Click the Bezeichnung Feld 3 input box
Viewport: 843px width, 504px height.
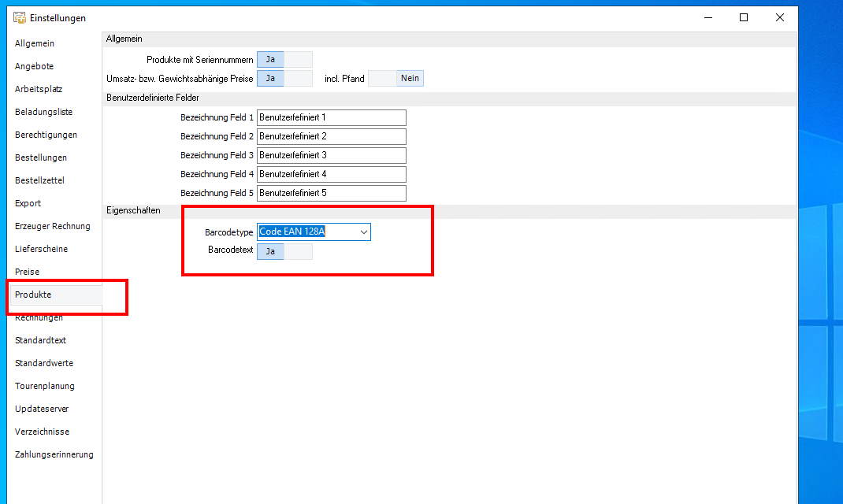tap(331, 155)
